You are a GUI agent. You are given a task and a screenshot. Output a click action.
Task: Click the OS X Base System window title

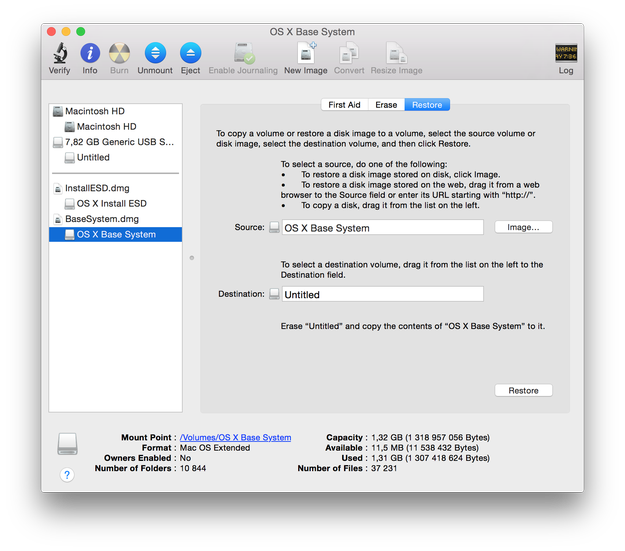[312, 32]
